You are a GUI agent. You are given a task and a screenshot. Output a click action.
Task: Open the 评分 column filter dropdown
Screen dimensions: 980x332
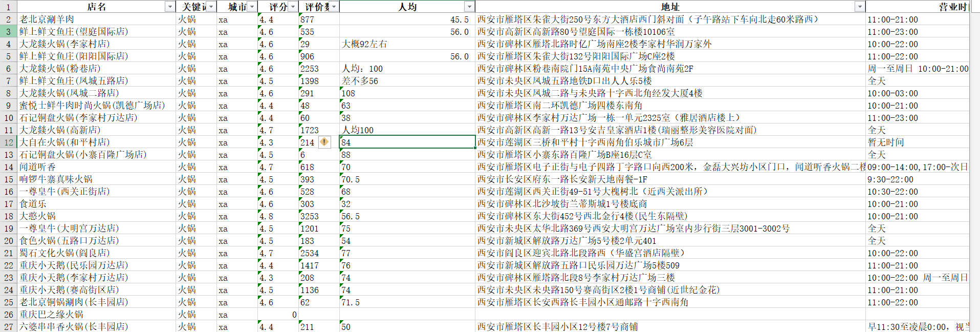click(293, 7)
